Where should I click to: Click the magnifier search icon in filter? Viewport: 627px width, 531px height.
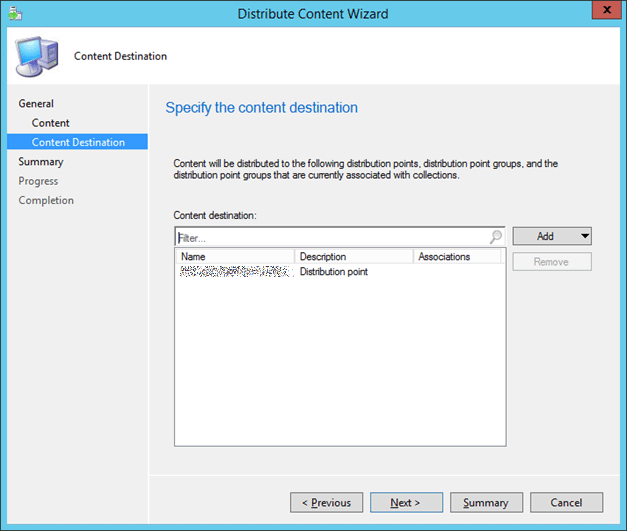[x=495, y=237]
